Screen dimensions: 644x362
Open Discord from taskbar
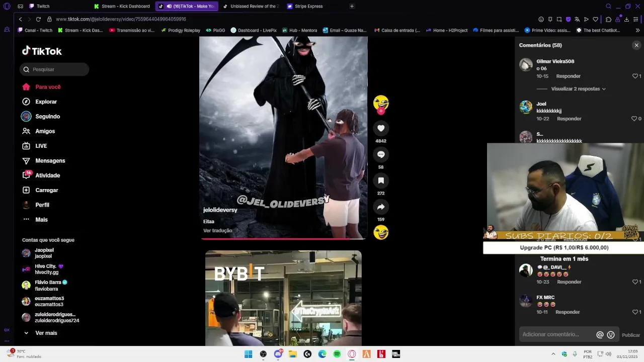click(x=278, y=354)
